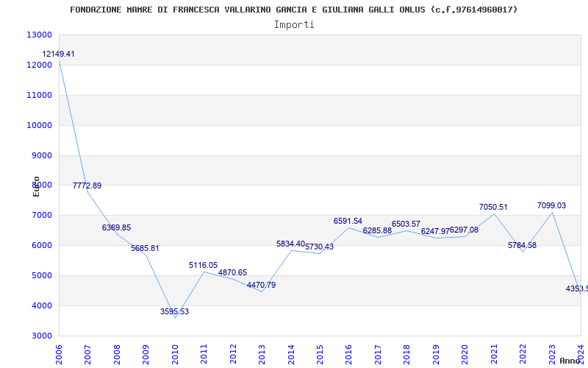Click the 7099.03 data label

coord(552,205)
